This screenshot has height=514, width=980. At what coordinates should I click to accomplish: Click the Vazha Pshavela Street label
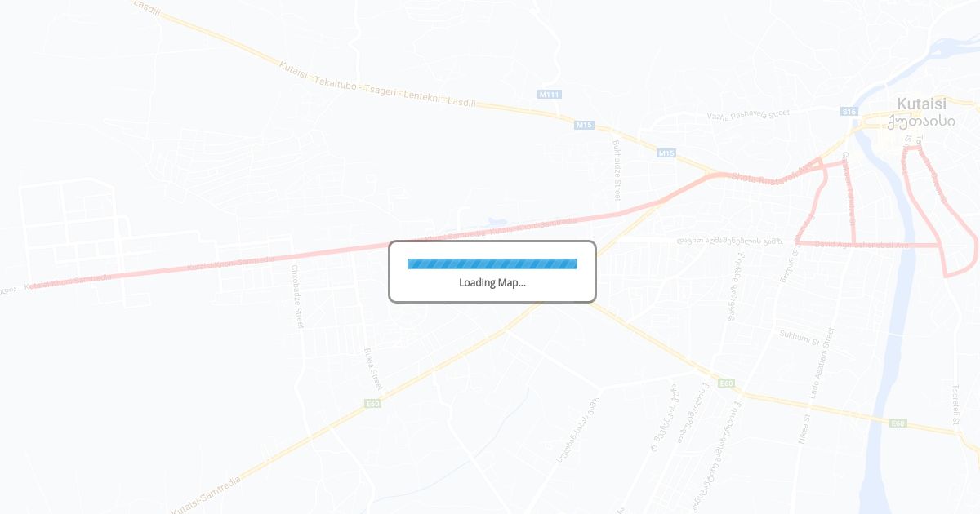point(748,115)
